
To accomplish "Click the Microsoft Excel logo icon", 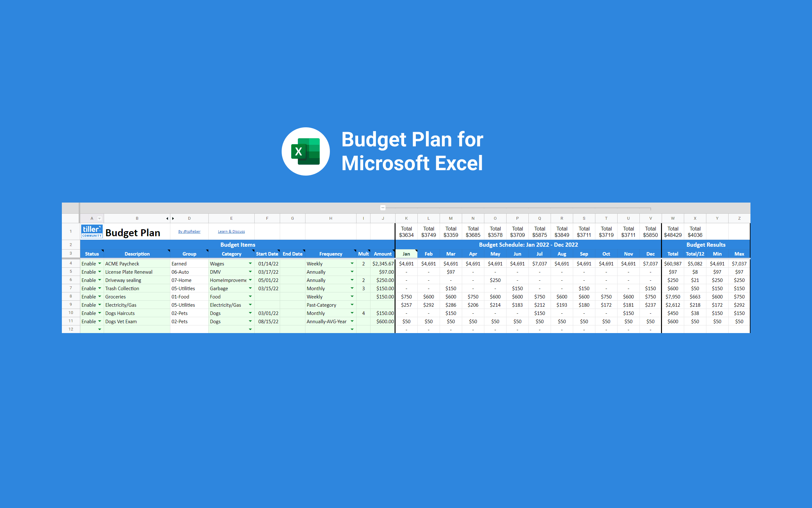I will (305, 151).
